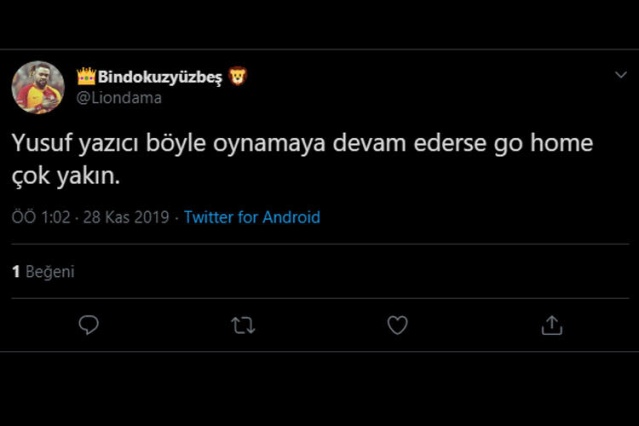View the 1 Beğeni likes list

click(x=43, y=271)
